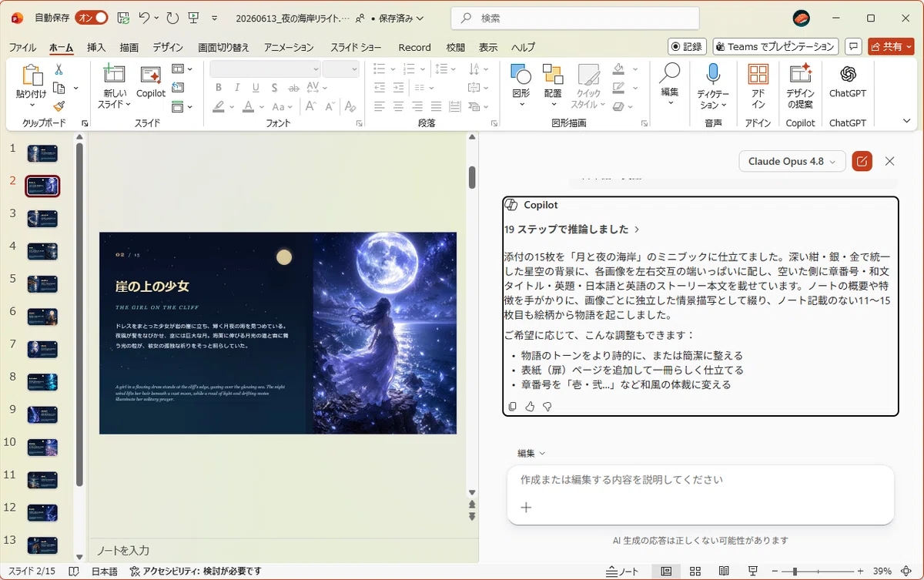Copy the Copilot response
The image size is (924, 580).
512,406
